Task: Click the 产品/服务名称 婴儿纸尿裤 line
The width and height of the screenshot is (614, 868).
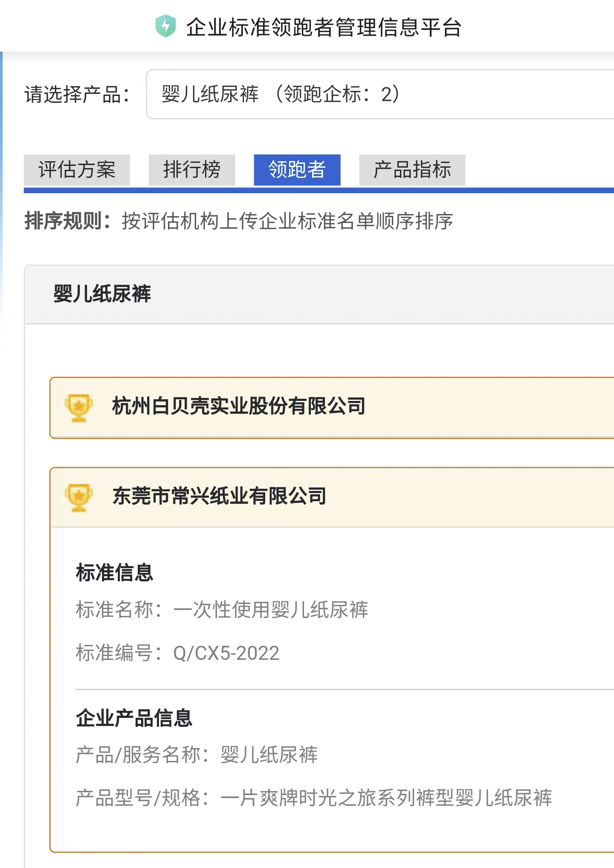Action: pos(197,755)
